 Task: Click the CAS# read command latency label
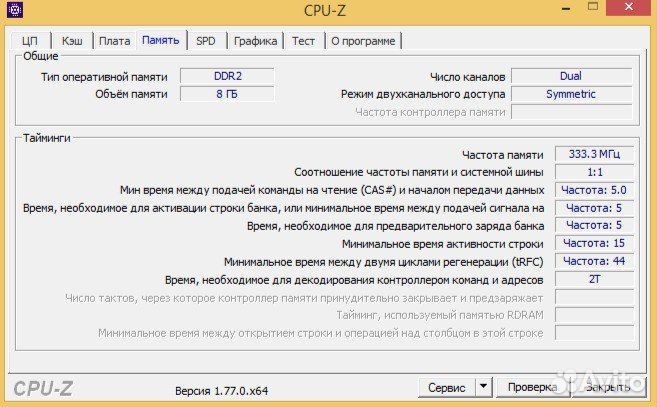coord(332,190)
